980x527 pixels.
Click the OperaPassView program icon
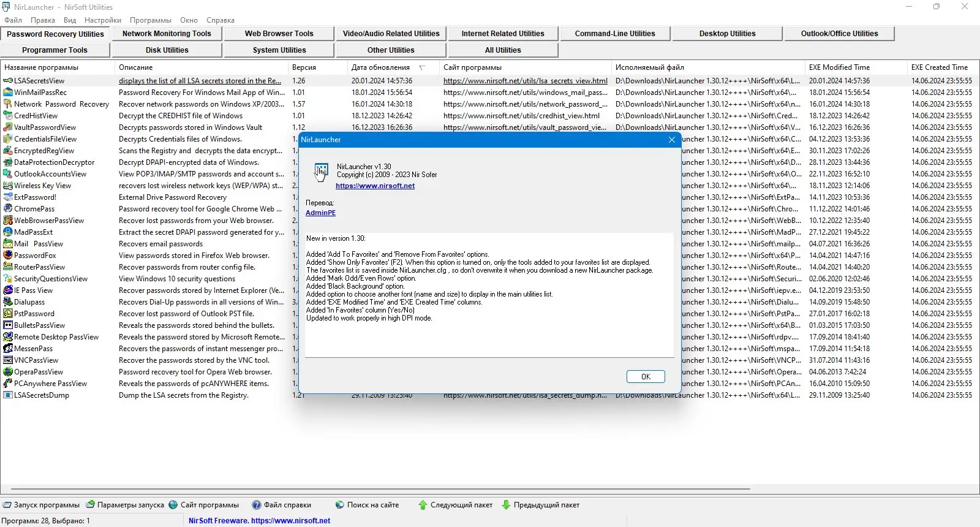click(x=8, y=372)
